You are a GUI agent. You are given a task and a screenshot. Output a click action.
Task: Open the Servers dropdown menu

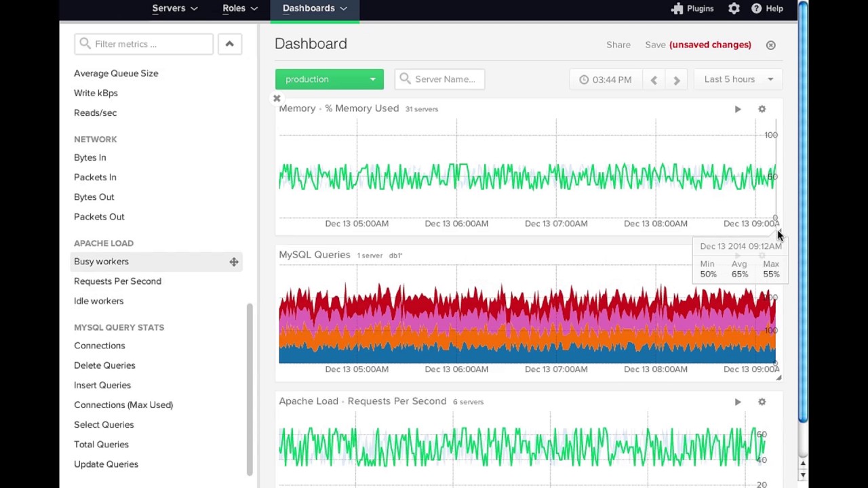pos(175,8)
